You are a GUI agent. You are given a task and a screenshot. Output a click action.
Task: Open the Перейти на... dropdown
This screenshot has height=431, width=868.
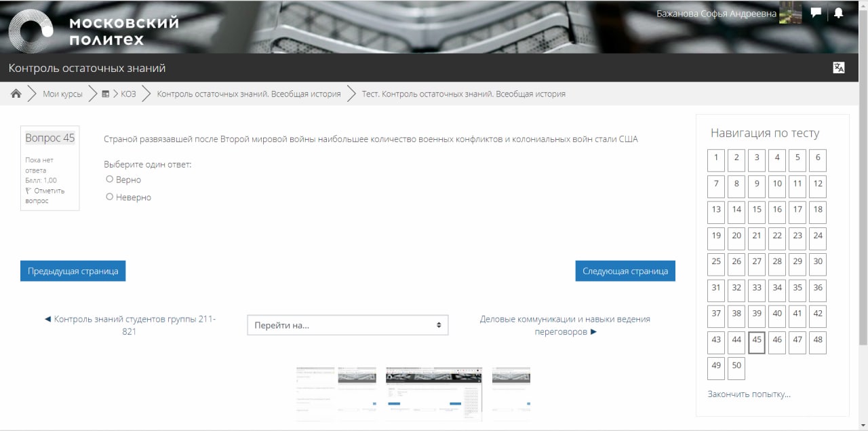pyautogui.click(x=347, y=325)
